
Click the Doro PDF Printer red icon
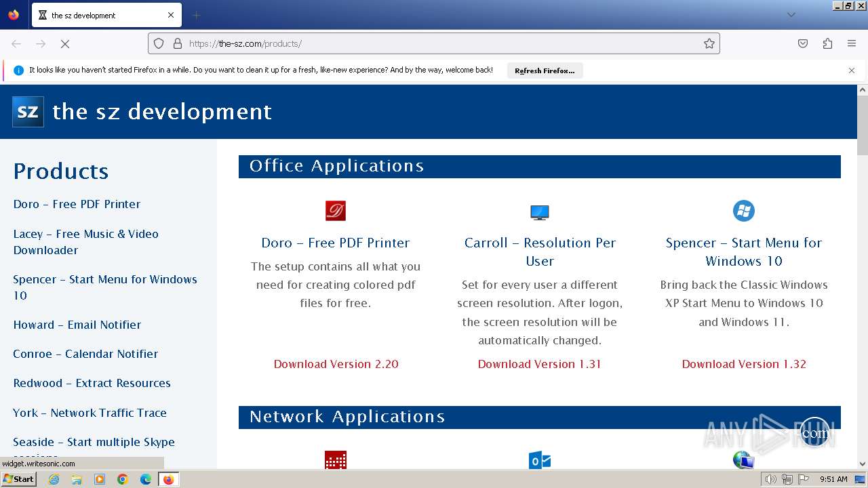(336, 211)
